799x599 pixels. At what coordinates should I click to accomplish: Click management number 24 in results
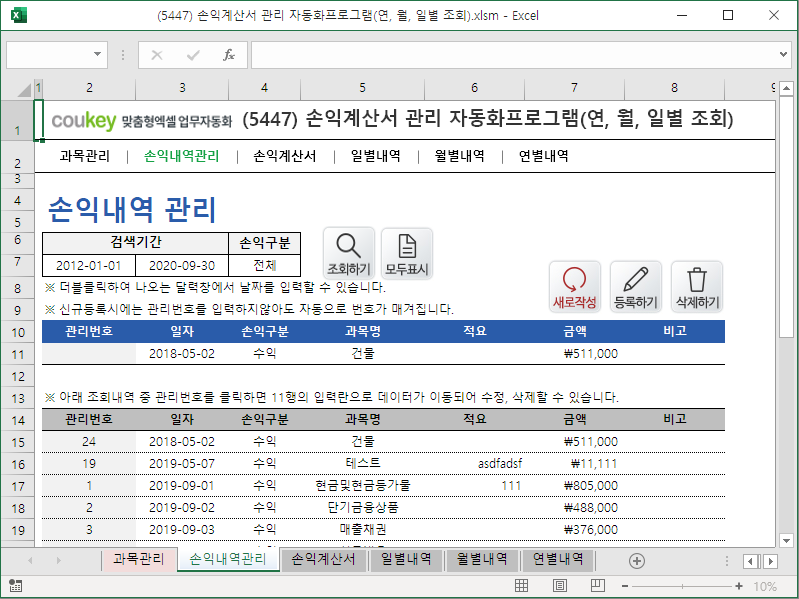click(89, 442)
